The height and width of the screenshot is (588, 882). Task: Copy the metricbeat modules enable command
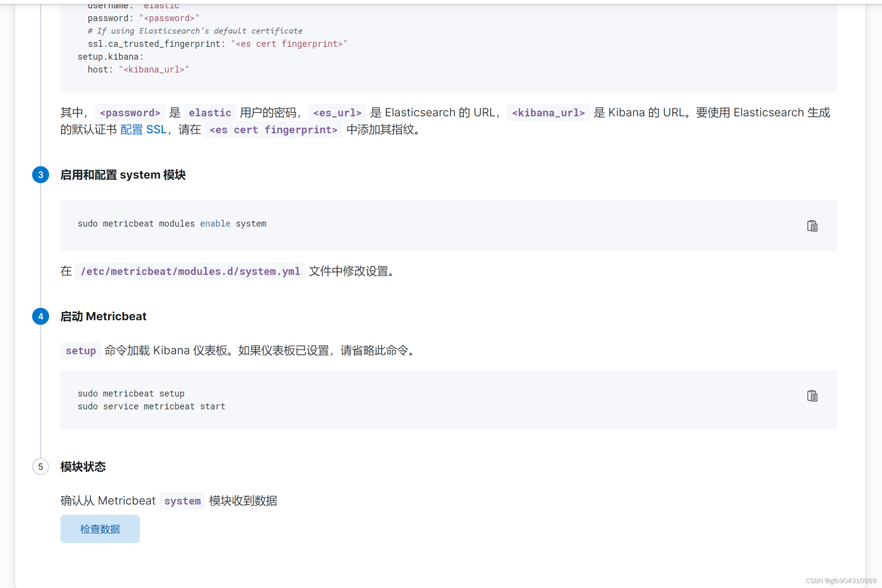click(x=812, y=226)
